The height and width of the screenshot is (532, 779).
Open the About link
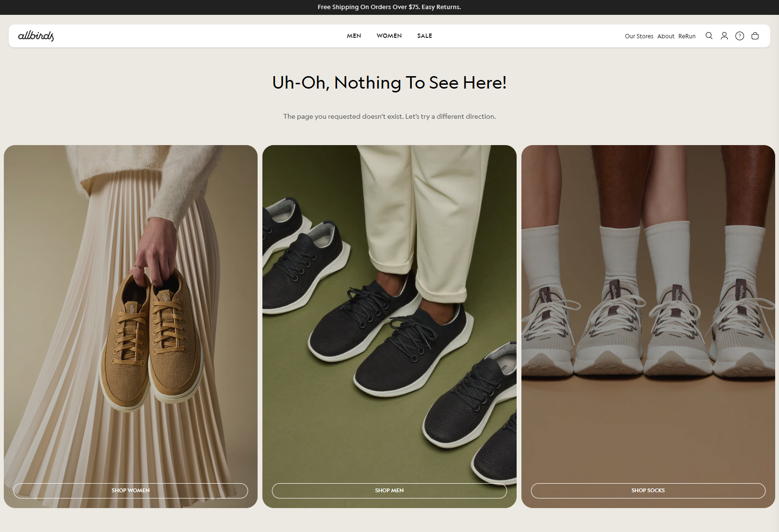click(666, 36)
